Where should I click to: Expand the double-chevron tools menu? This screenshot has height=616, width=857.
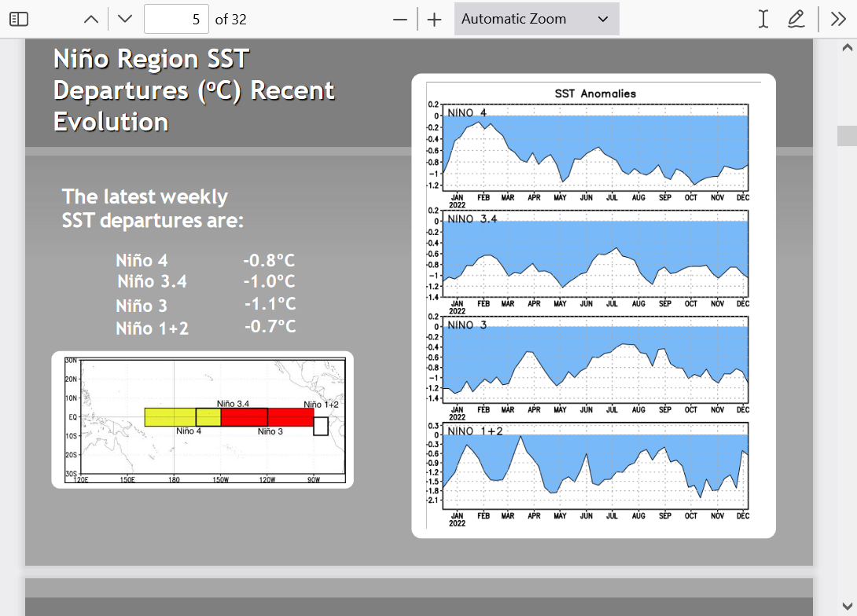(x=837, y=19)
